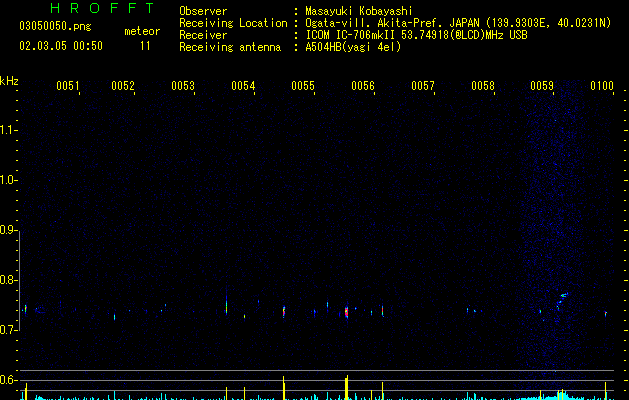The width and height of the screenshot is (629, 400).
Task: Click the red meteor echo at the 0100 mark
Action: 606,313
